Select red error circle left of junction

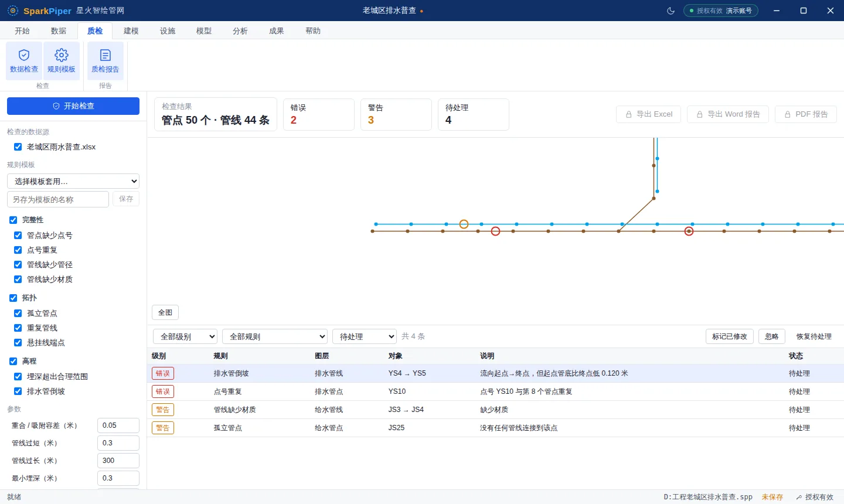[x=495, y=231]
